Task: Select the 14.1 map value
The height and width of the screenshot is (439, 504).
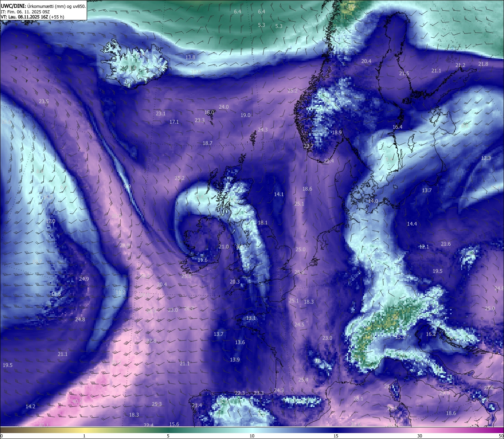Action: point(279,194)
